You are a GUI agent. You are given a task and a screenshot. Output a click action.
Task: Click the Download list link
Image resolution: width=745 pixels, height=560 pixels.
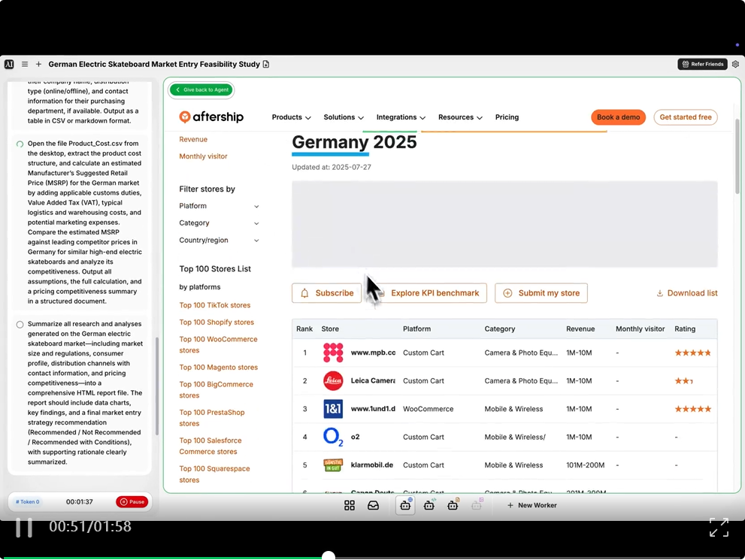(x=686, y=293)
